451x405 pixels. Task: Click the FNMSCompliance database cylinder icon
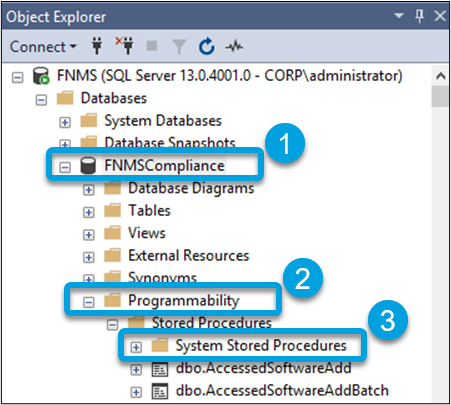point(88,165)
